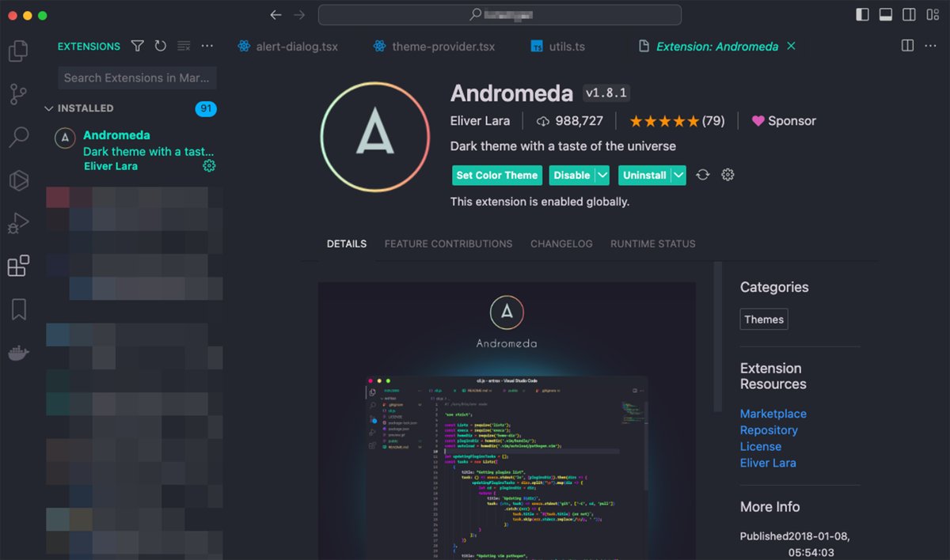Open the Search view in activity bar
Viewport: 950px width, 560px height.
pyautogui.click(x=18, y=138)
